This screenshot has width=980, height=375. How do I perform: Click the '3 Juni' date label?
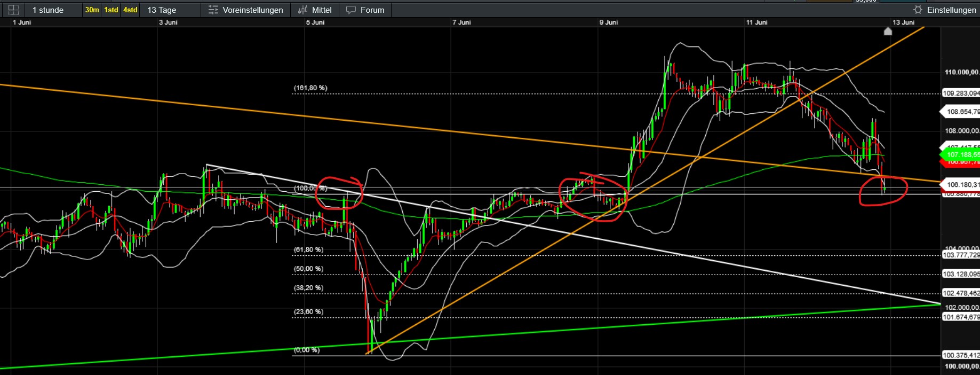click(x=168, y=22)
